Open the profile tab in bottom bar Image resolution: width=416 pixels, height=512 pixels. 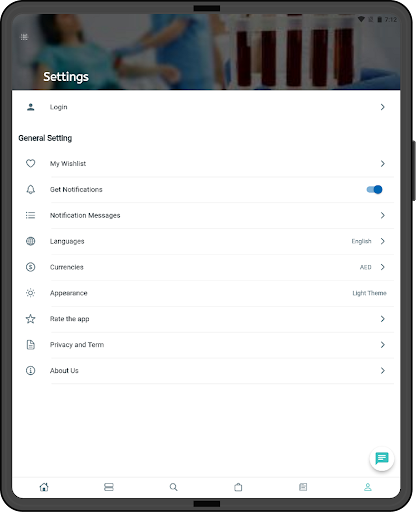368,487
